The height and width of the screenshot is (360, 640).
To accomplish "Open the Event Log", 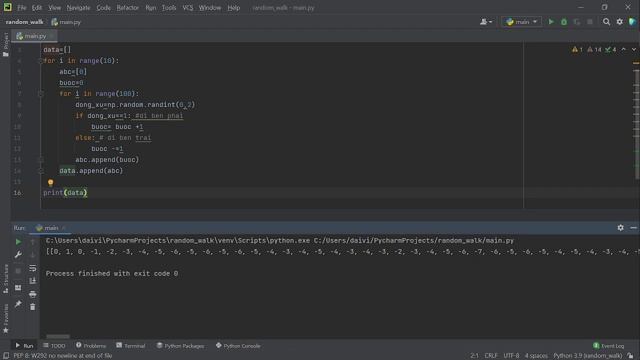I will (x=609, y=346).
